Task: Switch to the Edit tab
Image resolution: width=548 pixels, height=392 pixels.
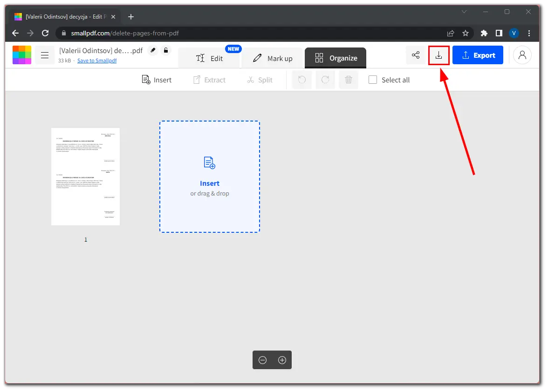Action: 209,58
